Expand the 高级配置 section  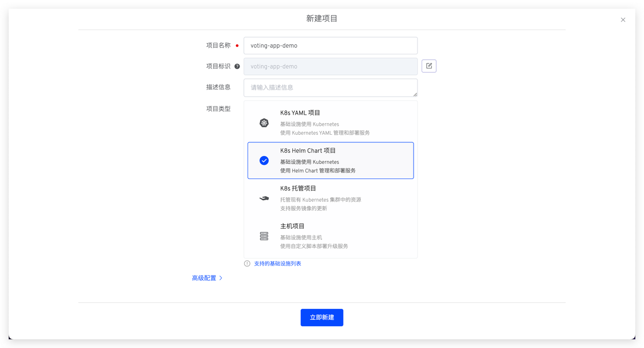pyautogui.click(x=204, y=278)
